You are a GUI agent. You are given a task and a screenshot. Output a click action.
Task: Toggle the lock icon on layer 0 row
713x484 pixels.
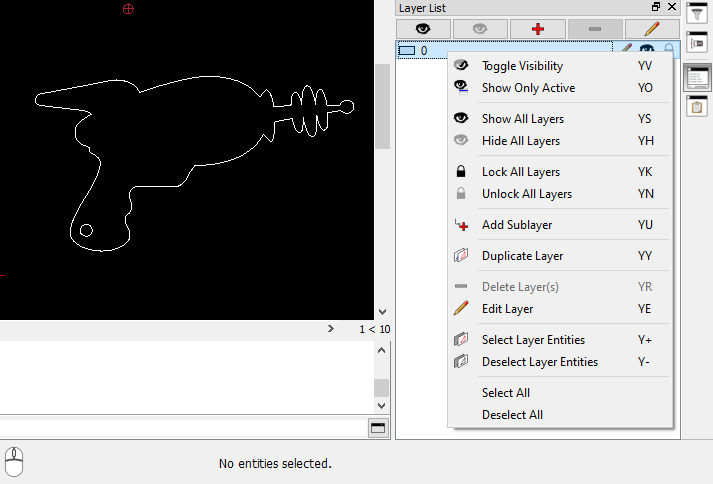click(x=669, y=48)
